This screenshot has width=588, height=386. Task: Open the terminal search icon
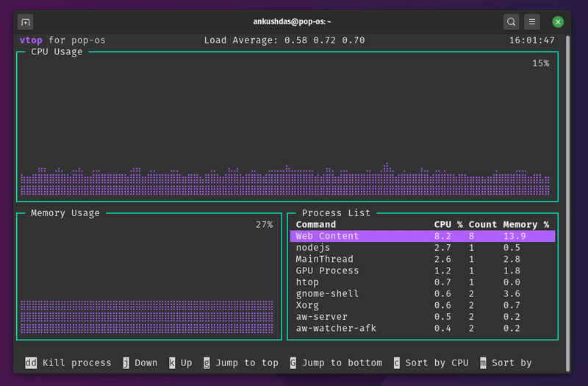tap(511, 22)
